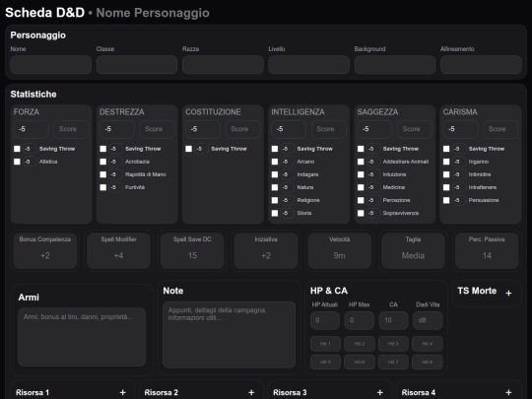Click the Allineamento input field
This screenshot has height=399, width=532.
click(x=481, y=64)
